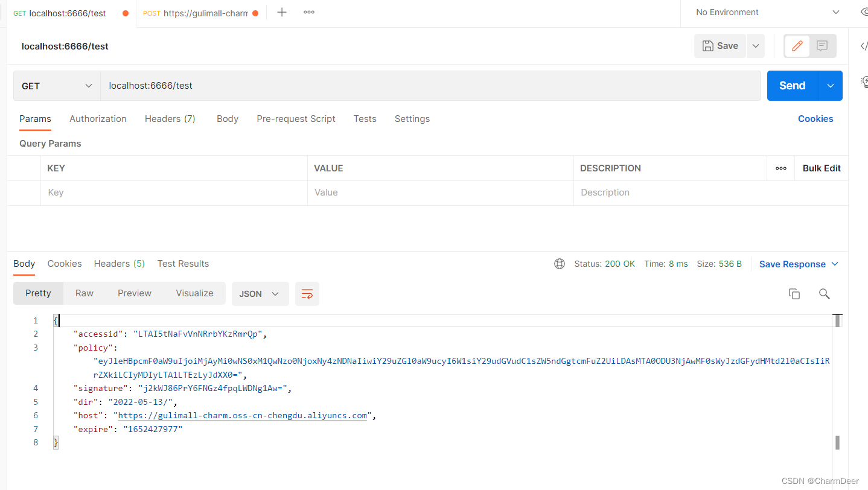Expand the Save Response dropdown
The image size is (868, 490).
click(x=799, y=264)
